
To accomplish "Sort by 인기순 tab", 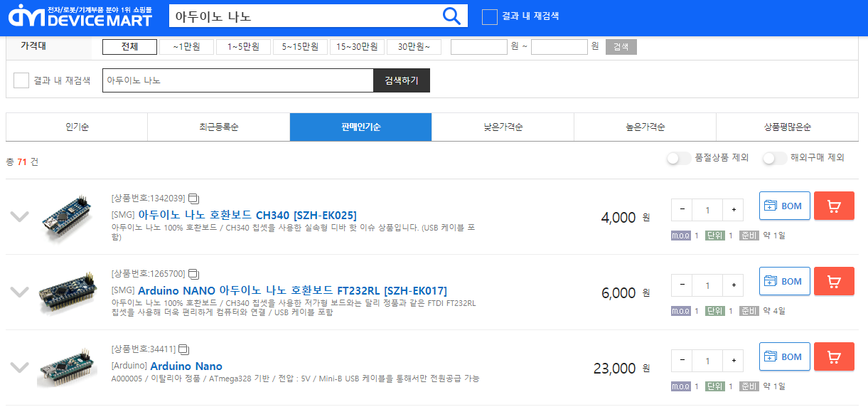I will [77, 127].
